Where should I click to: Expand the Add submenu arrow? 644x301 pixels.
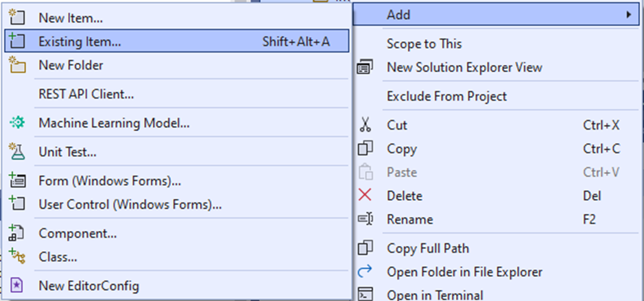[628, 15]
